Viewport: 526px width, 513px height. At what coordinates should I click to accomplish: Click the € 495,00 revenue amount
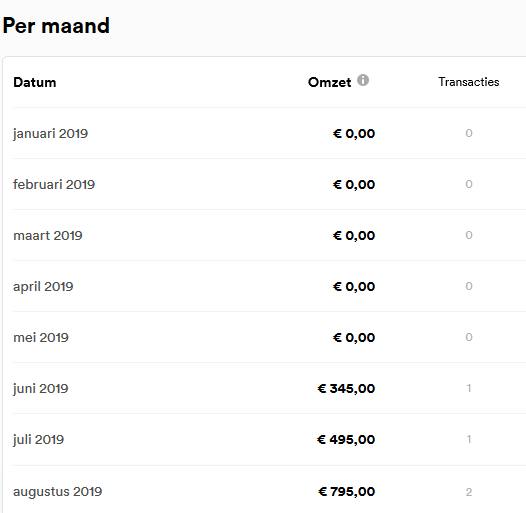(x=346, y=440)
